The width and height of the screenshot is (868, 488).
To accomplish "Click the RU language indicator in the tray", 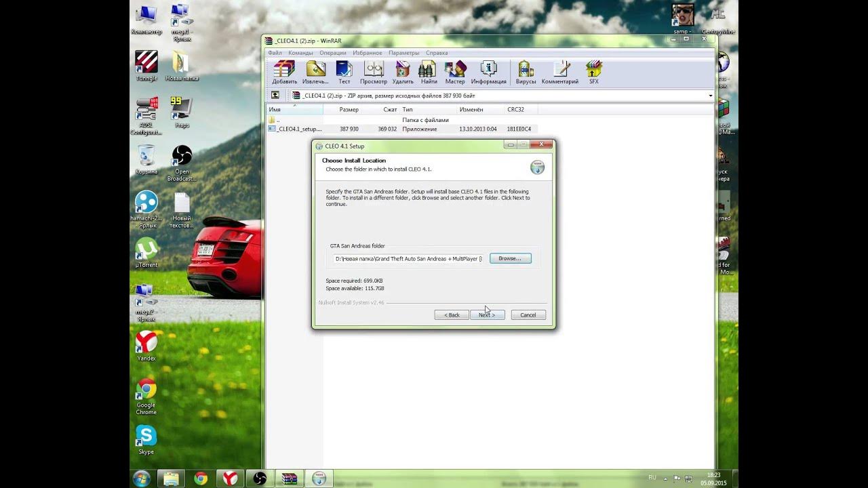I will [652, 478].
